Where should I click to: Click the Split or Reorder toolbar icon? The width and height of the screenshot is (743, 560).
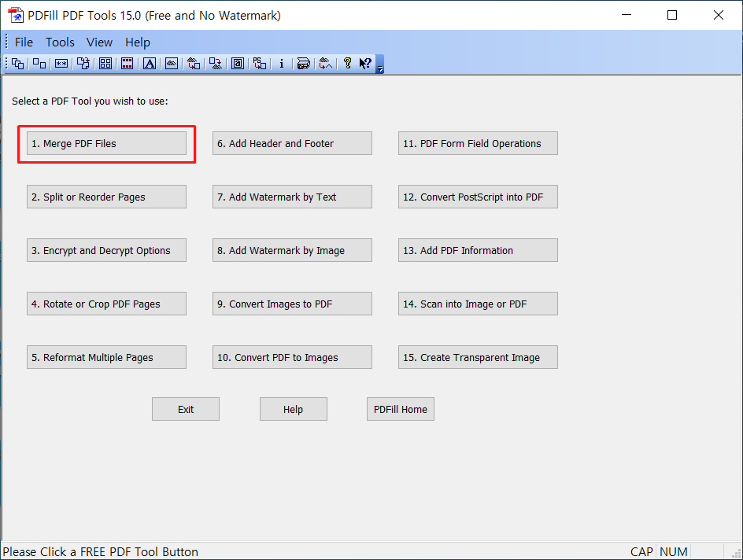pyautogui.click(x=39, y=64)
